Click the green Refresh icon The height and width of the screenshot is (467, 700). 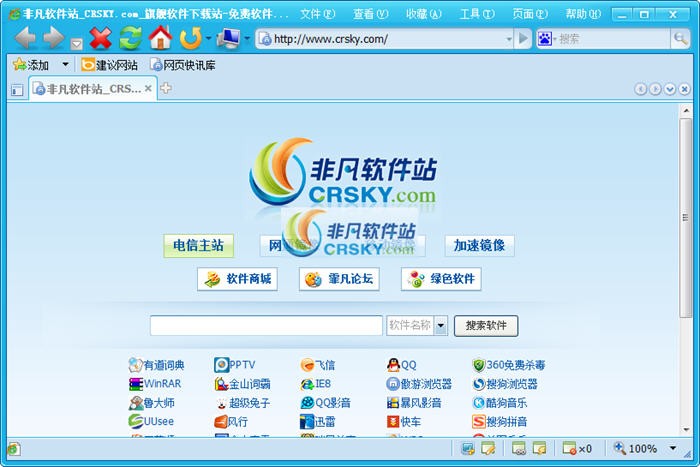coord(130,38)
